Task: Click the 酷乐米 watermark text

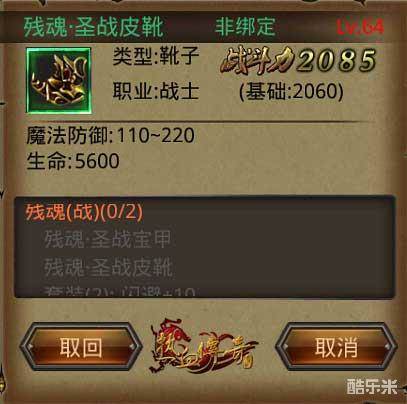Action: (372, 387)
